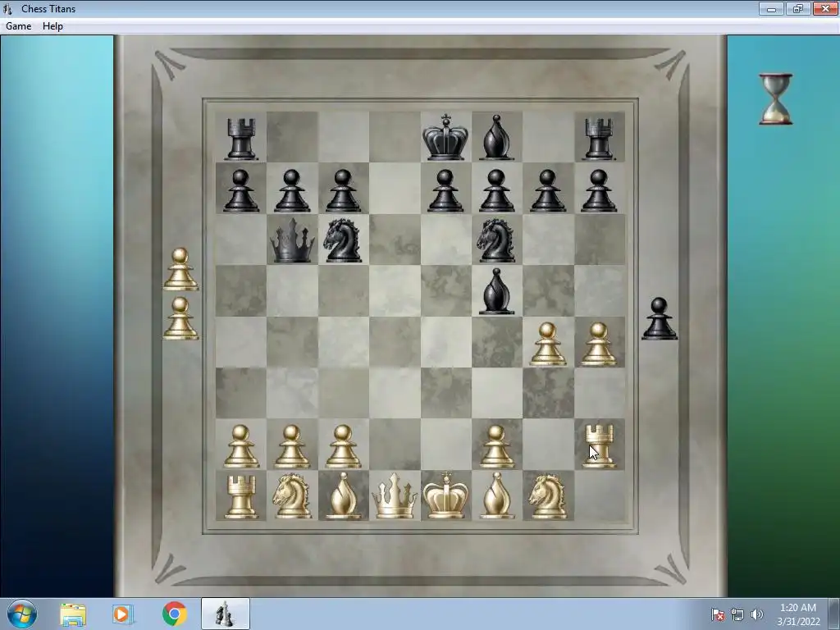This screenshot has width=840, height=630.
Task: Select the black bishop on f8
Action: (x=496, y=137)
